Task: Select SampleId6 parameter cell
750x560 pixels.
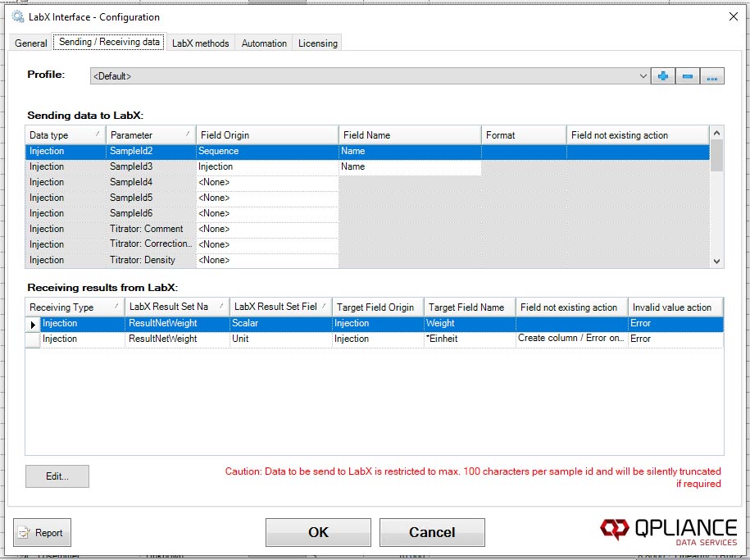Action: click(151, 213)
